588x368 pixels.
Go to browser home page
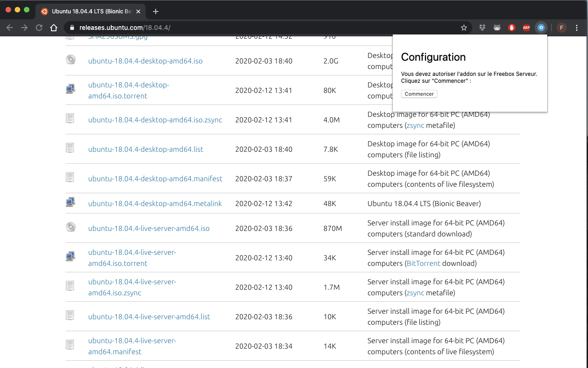[54, 28]
